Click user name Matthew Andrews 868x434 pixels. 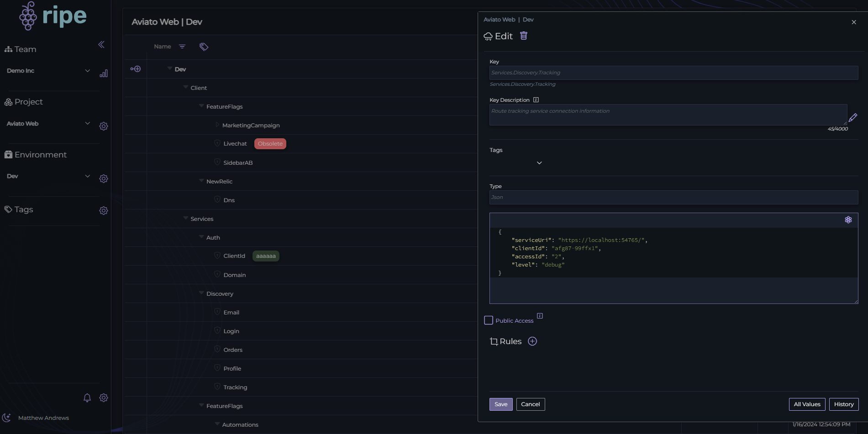click(43, 418)
